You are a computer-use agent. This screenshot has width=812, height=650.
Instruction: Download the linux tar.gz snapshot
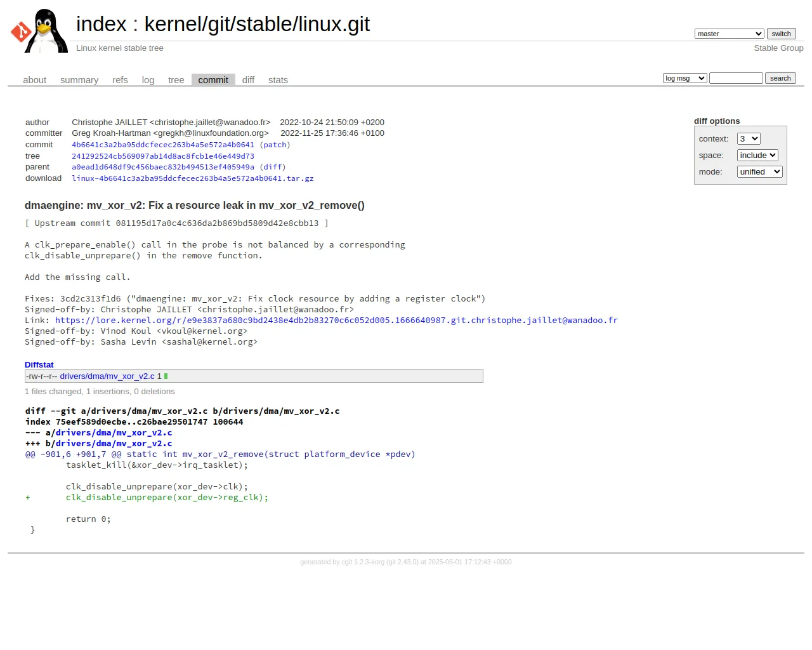[x=193, y=178]
